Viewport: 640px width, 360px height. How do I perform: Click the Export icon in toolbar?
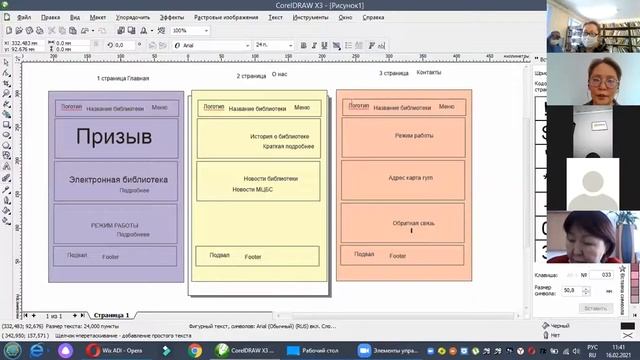click(131, 31)
